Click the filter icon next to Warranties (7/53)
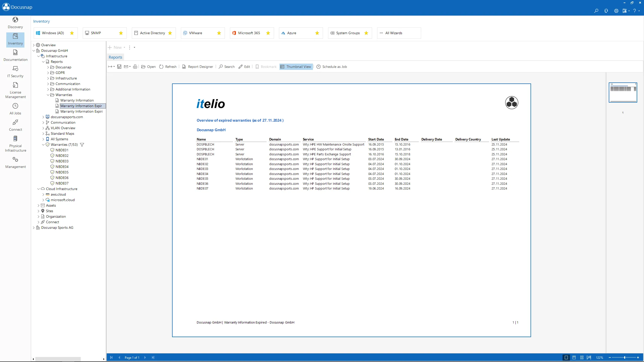Viewport: 644px width, 362px height. point(82,145)
